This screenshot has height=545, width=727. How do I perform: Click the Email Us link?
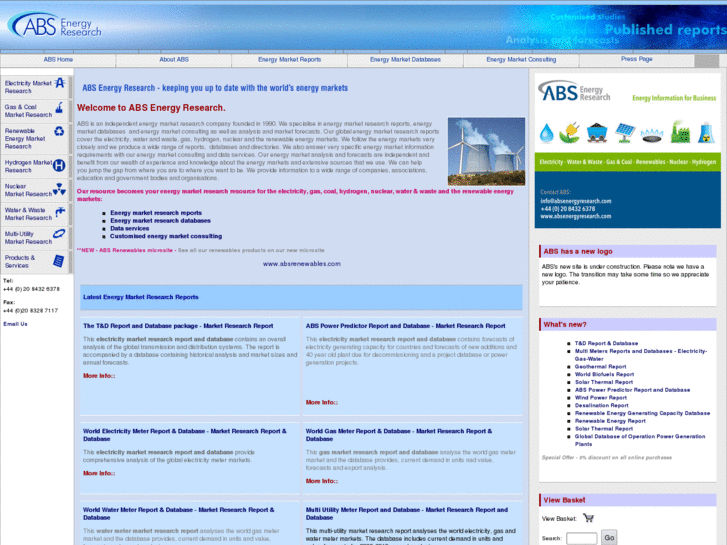(x=15, y=324)
